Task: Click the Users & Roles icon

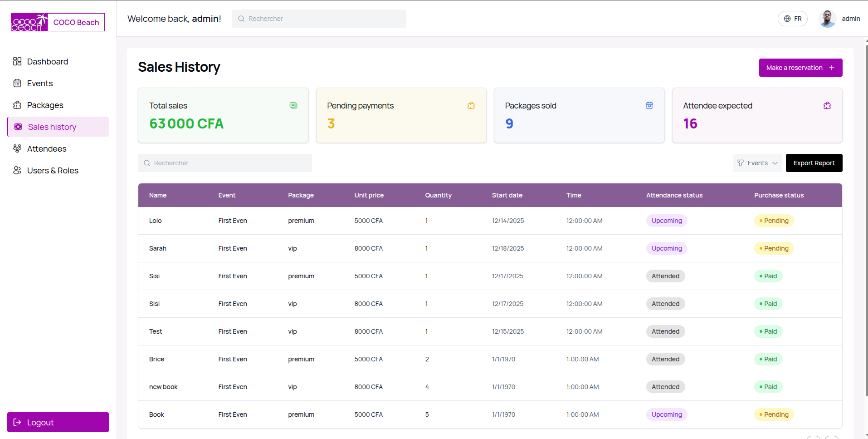Action: coord(17,170)
